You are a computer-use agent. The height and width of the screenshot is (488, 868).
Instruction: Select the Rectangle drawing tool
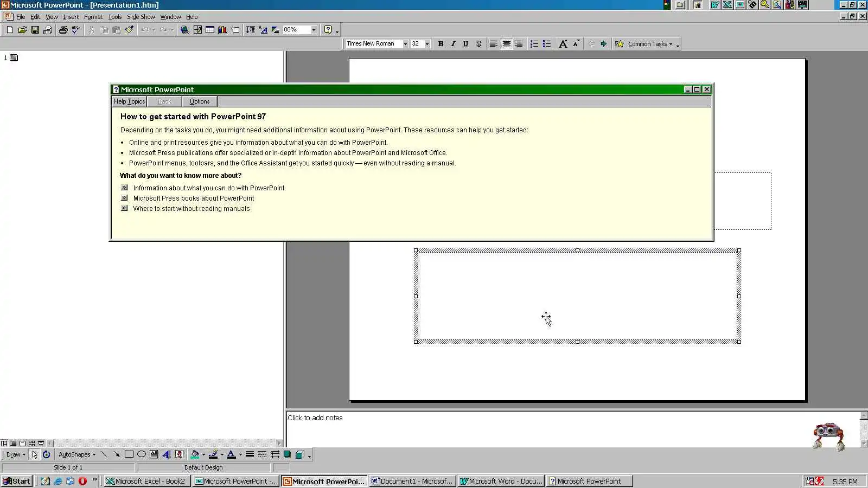click(129, 454)
